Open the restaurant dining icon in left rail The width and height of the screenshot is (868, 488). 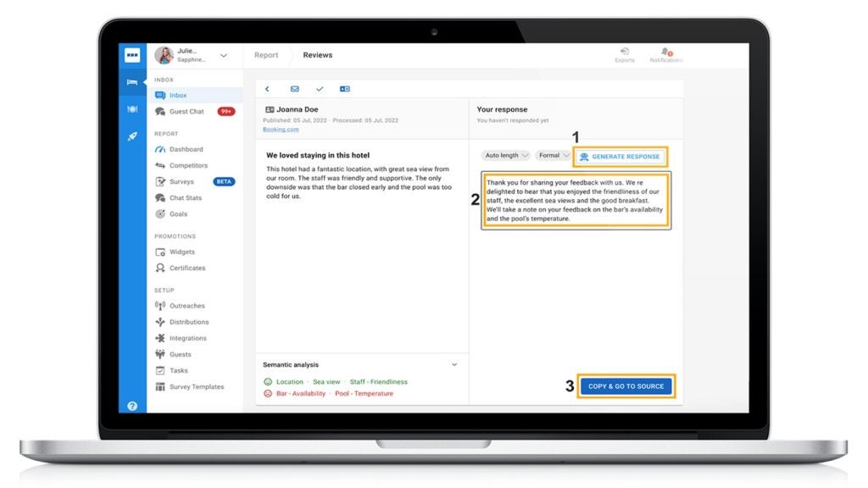click(132, 109)
